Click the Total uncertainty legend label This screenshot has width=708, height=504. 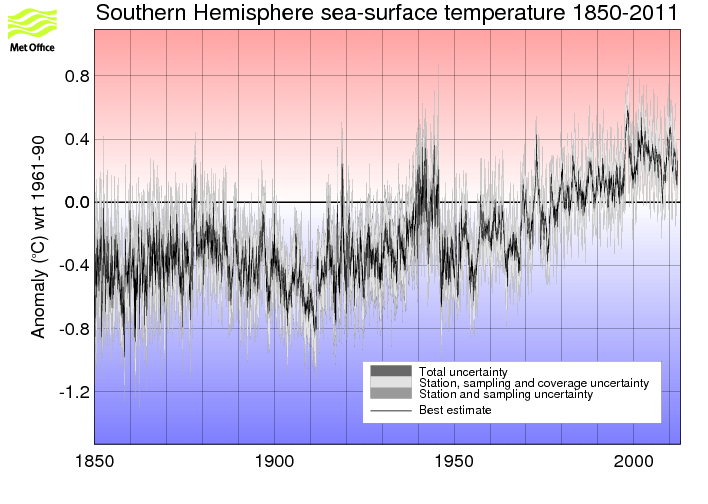[x=463, y=372]
